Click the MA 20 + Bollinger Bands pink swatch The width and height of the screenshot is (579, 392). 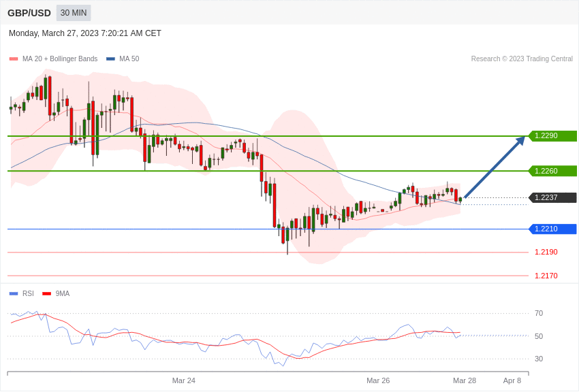(x=14, y=59)
